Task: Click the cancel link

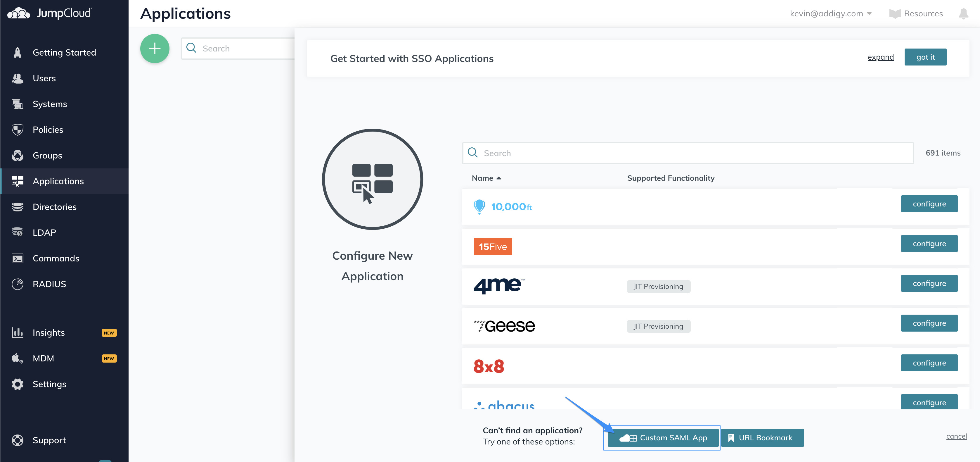Action: [x=956, y=437]
